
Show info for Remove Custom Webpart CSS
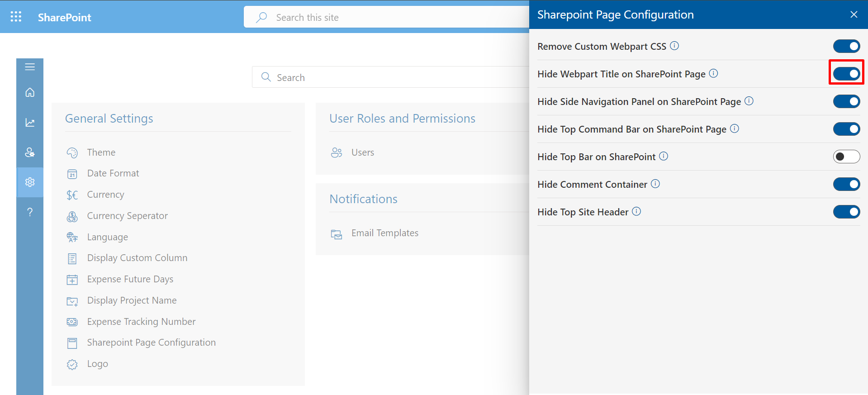(674, 46)
